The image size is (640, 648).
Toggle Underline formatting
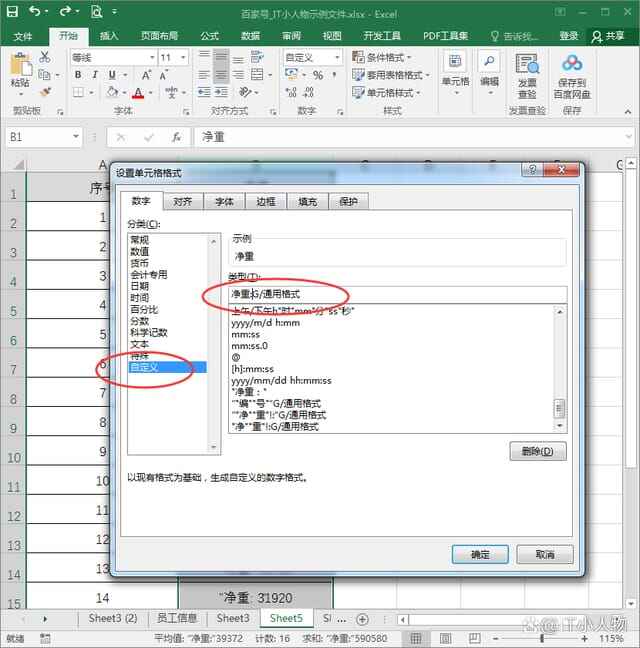[x=112, y=75]
